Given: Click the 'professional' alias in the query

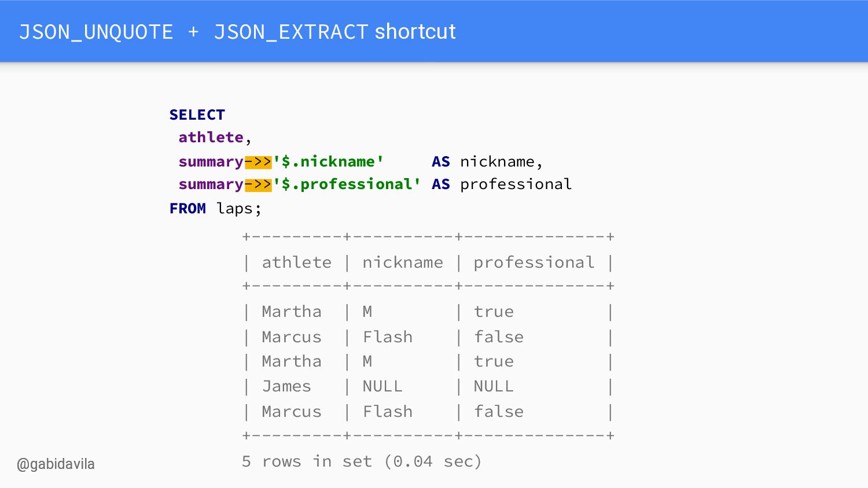Looking at the screenshot, I should point(516,184).
